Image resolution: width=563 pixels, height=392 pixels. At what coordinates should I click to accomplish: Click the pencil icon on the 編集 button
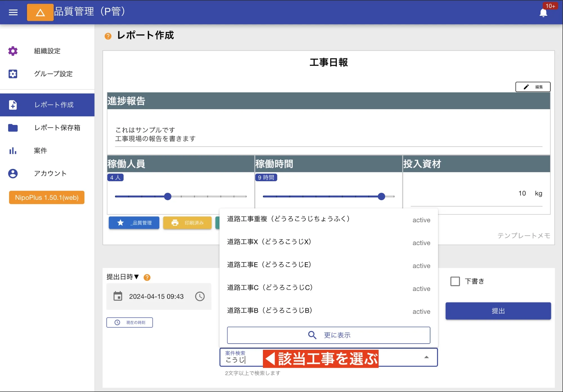tap(526, 87)
